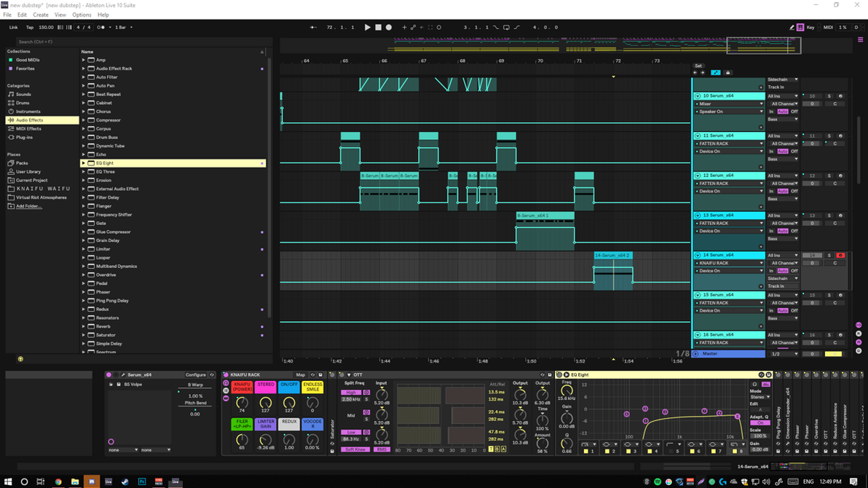Toggle the metronome icon
The image size is (868, 488).
[101, 28]
